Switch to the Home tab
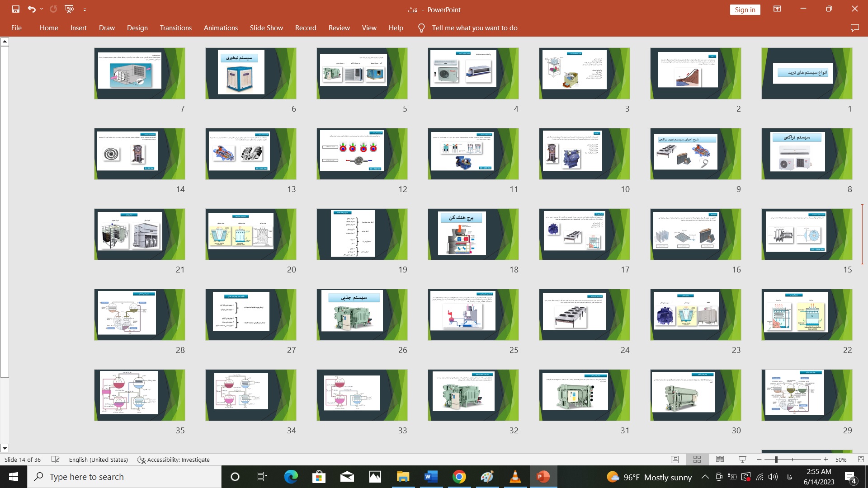This screenshot has width=868, height=488. click(49, 28)
